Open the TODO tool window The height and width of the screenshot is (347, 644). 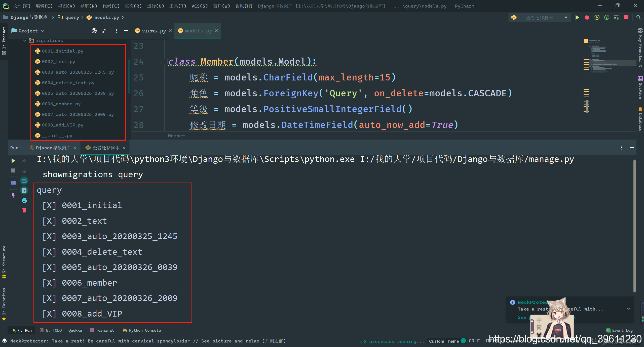coord(51,330)
